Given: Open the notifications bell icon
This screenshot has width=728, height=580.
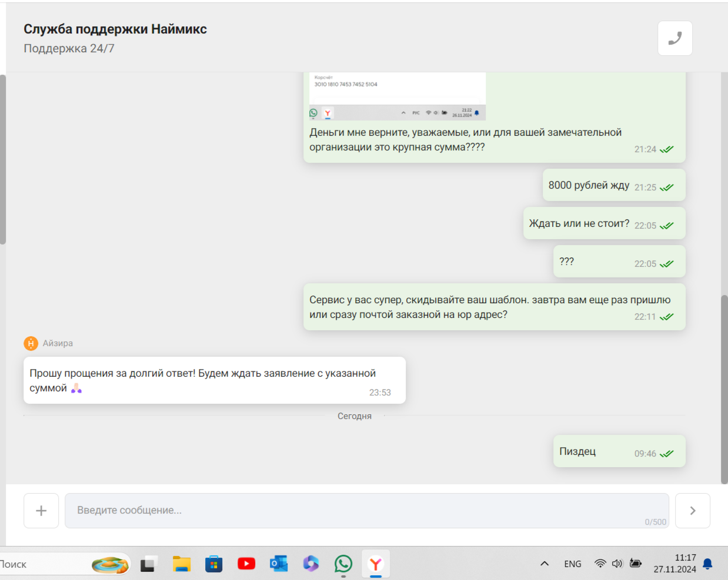Looking at the screenshot, I should coord(708,564).
